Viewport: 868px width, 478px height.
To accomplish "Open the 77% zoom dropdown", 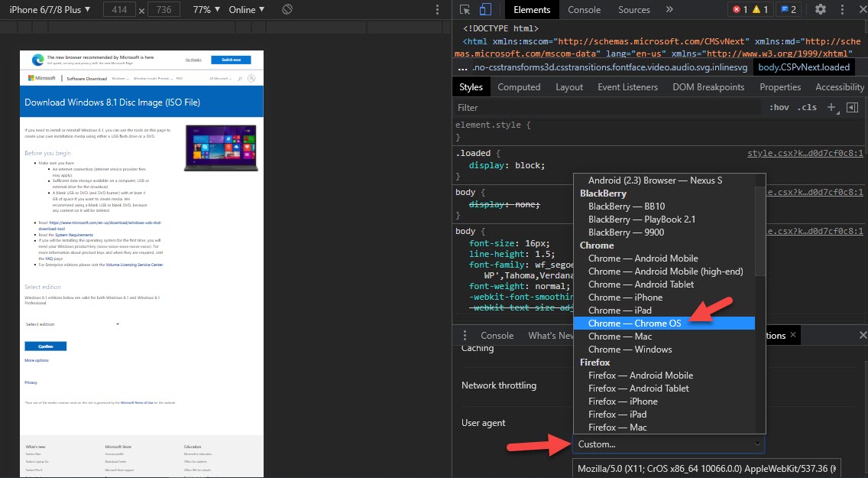I will [x=206, y=10].
